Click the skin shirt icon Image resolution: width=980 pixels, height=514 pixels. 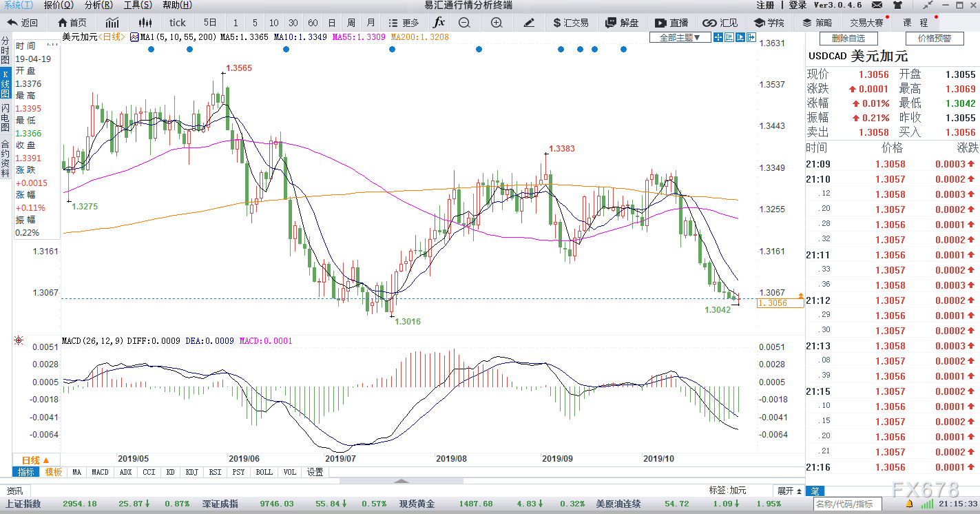click(x=896, y=5)
